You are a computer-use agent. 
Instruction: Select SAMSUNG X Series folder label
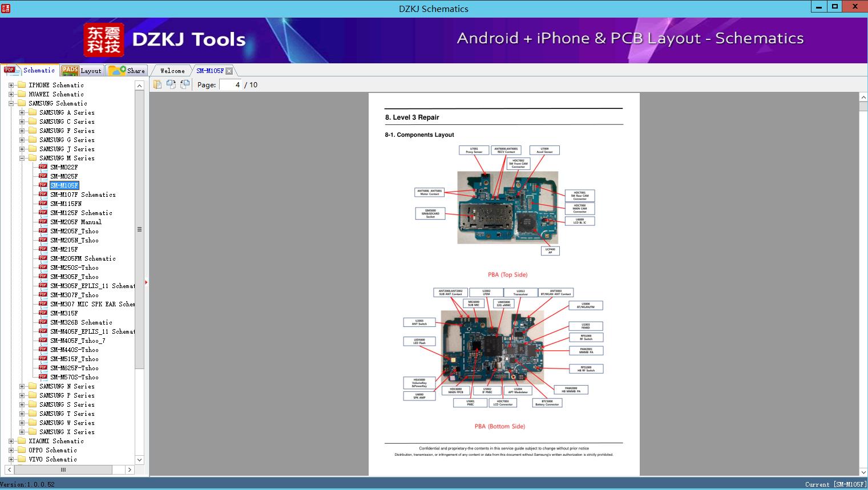(x=67, y=432)
